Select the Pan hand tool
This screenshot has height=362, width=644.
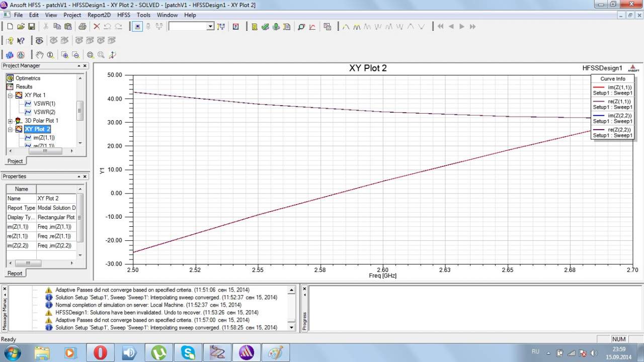point(39,55)
